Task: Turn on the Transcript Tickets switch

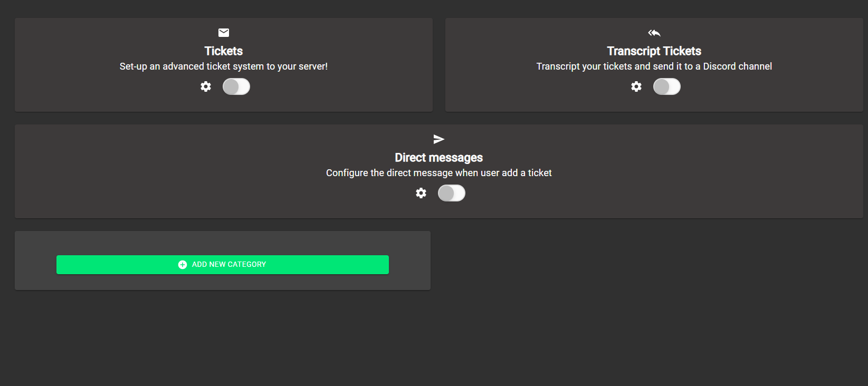Action: coord(667,86)
